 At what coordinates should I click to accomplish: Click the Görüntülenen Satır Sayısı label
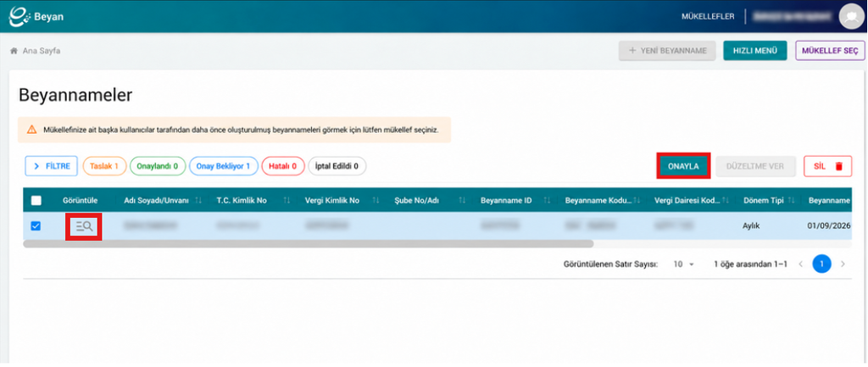tap(610, 264)
